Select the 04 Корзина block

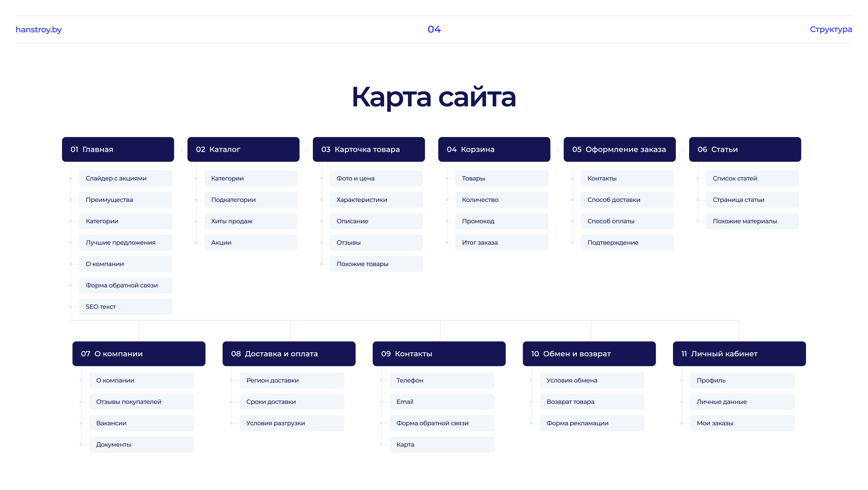point(494,149)
